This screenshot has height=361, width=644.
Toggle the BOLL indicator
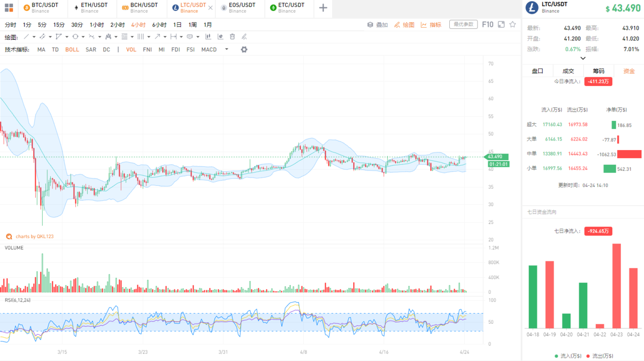click(x=72, y=49)
